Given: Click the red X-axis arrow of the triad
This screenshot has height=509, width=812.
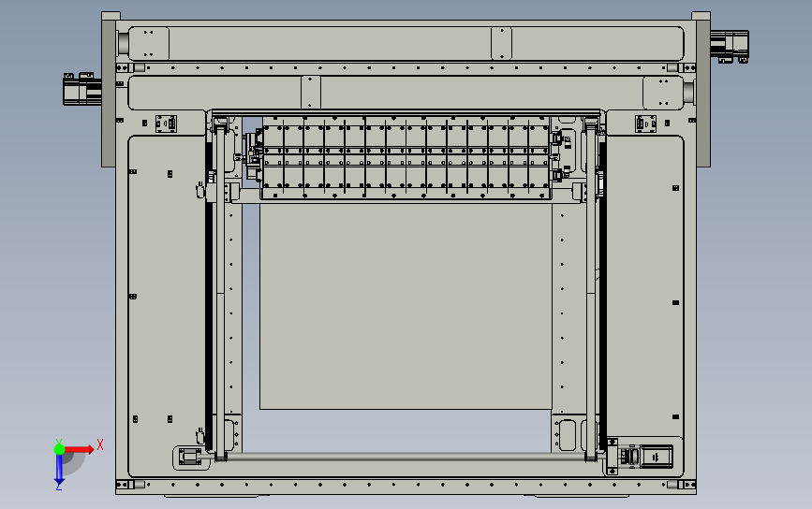Looking at the screenshot, I should point(79,449).
